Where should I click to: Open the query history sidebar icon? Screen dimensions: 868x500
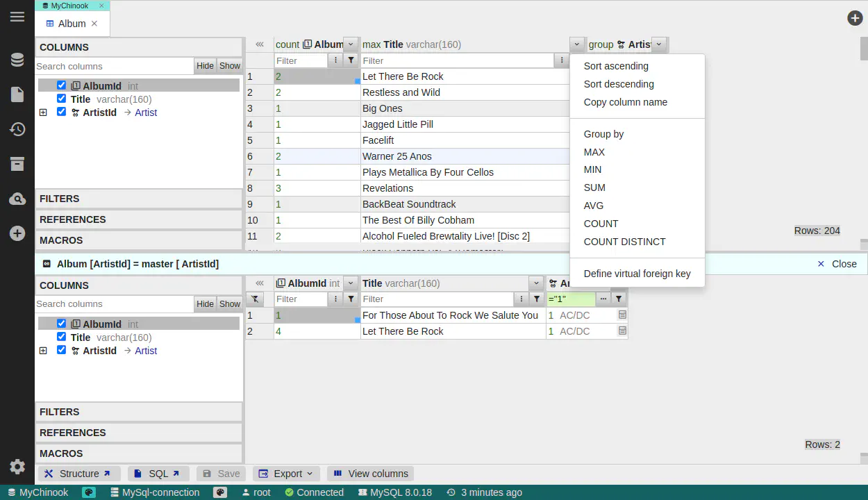(17, 129)
